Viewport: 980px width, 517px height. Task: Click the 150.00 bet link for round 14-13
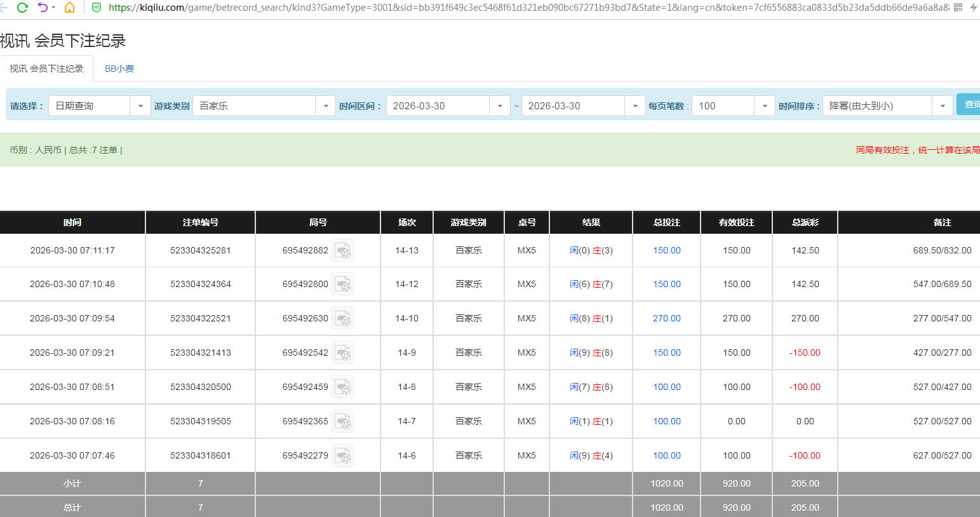coord(666,251)
